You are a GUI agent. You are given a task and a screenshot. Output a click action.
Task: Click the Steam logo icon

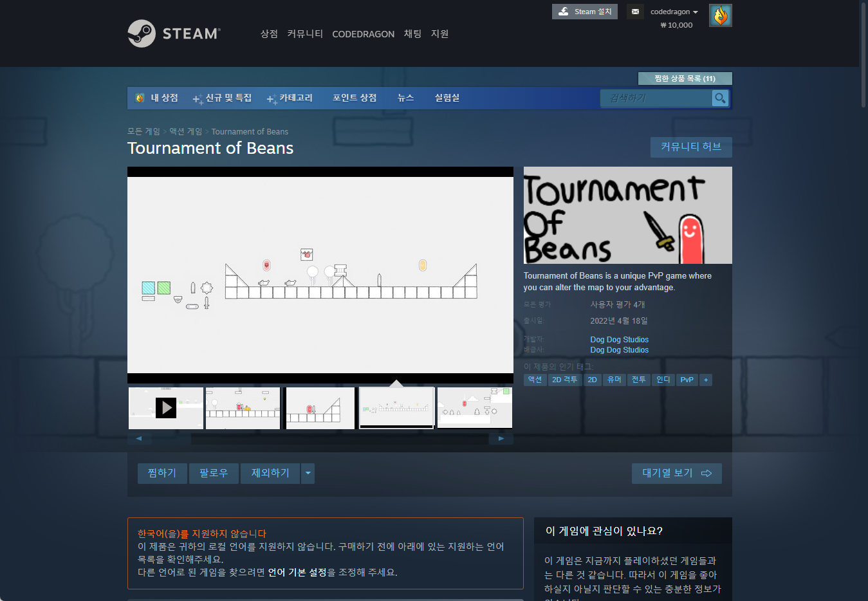(142, 33)
